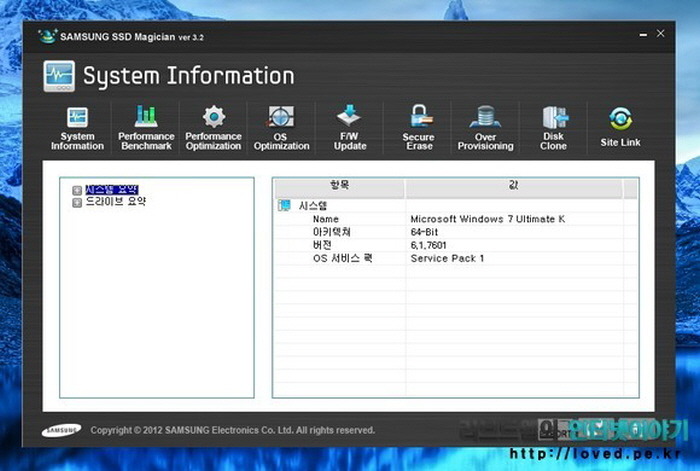
Task: Open the Performance Optimization tool
Action: tap(213, 128)
